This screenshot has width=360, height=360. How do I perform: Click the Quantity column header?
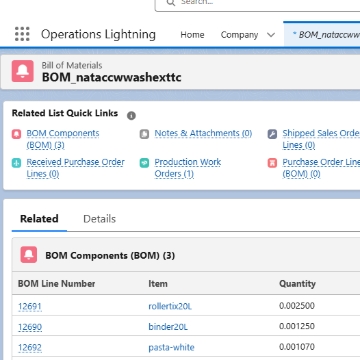[297, 284]
